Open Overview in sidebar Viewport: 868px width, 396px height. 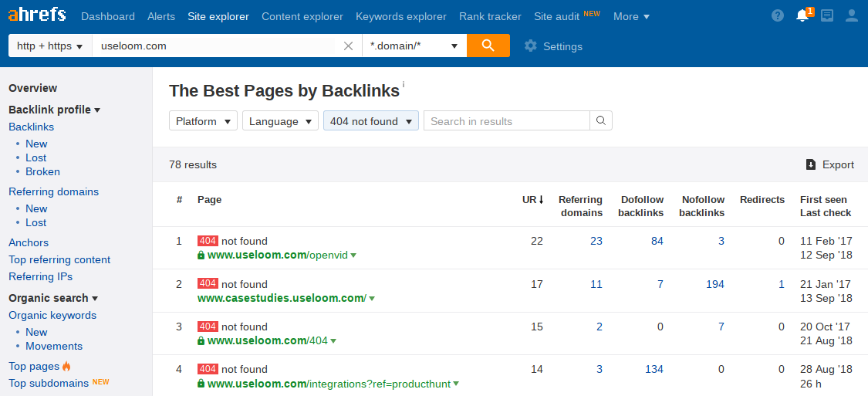pos(32,88)
